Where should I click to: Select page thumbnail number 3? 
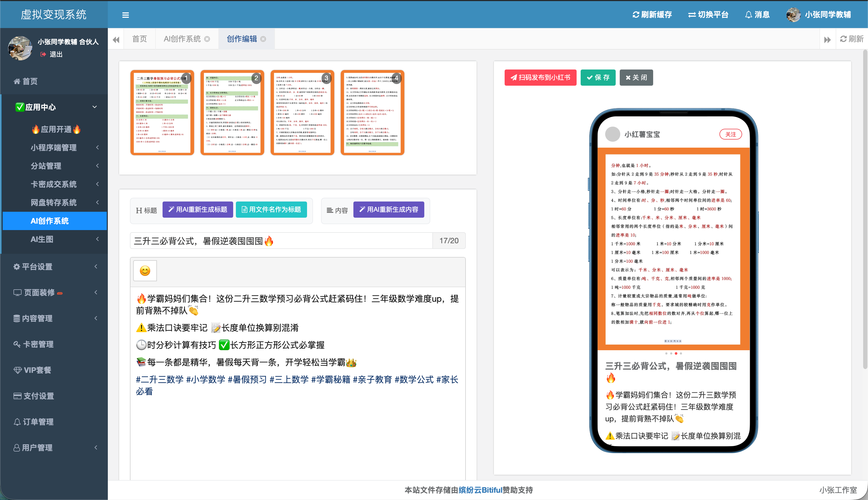(x=302, y=113)
